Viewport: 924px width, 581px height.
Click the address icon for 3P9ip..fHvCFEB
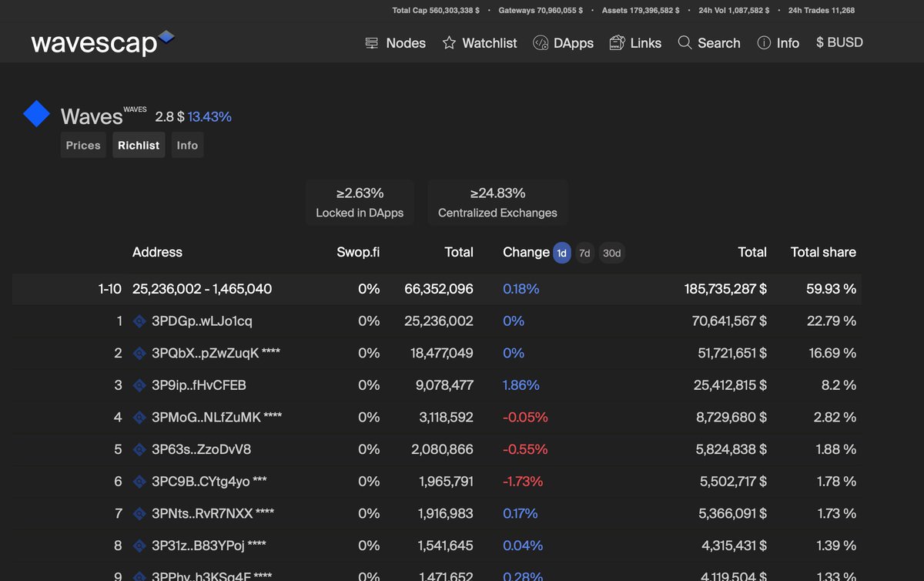click(139, 385)
